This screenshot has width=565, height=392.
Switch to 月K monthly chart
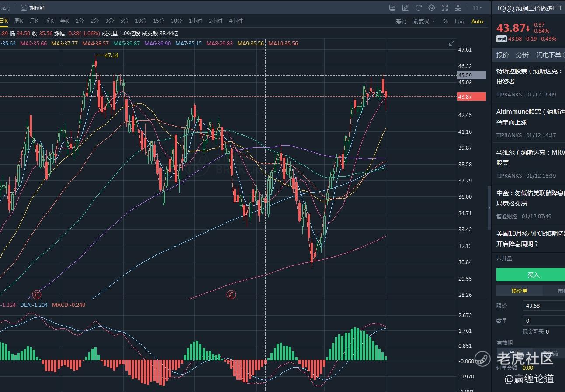point(34,21)
